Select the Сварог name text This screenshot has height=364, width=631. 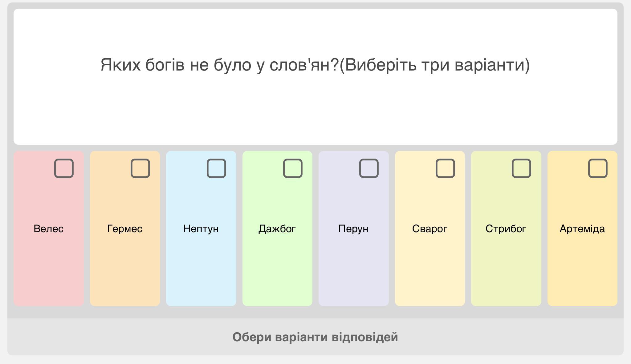tap(429, 229)
